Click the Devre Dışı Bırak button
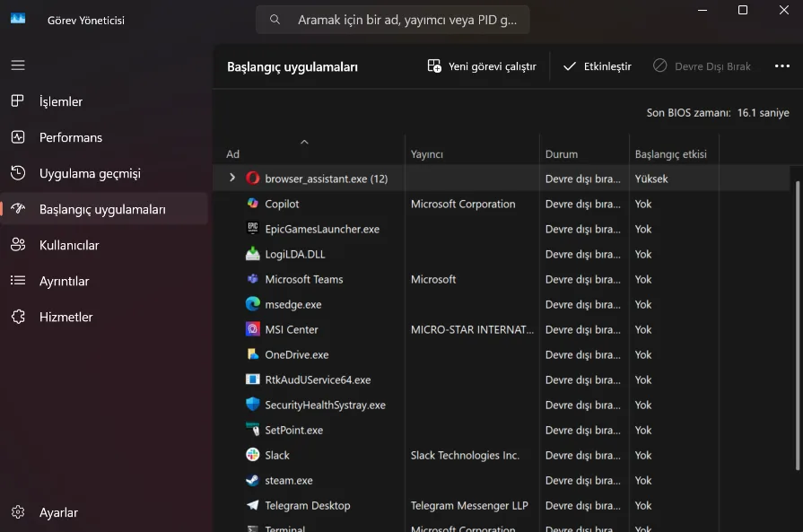 pos(702,66)
